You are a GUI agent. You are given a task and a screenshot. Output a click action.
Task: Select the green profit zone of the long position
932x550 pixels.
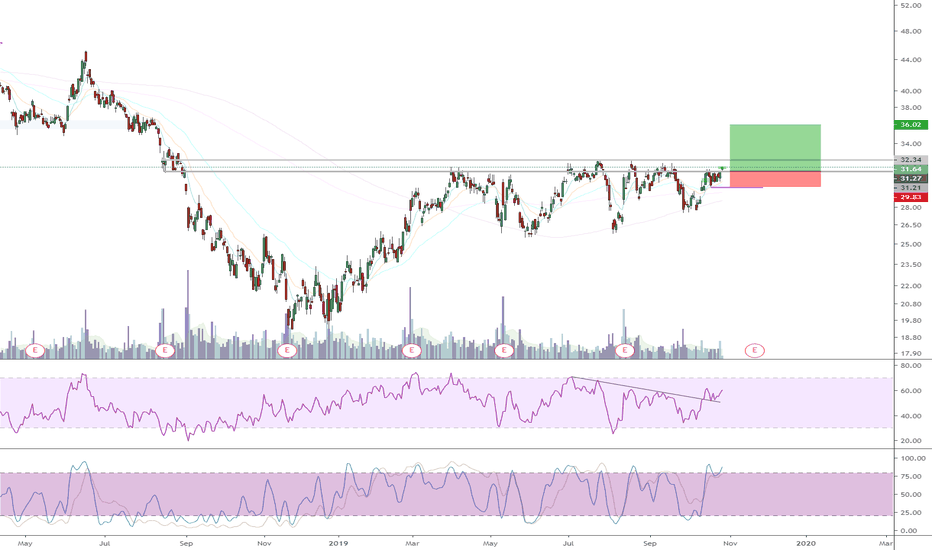pos(775,148)
